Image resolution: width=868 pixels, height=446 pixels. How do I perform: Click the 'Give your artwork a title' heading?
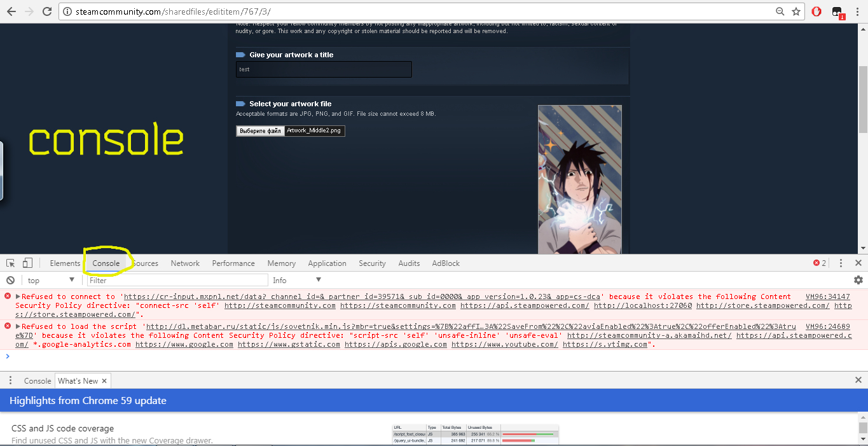coord(291,55)
